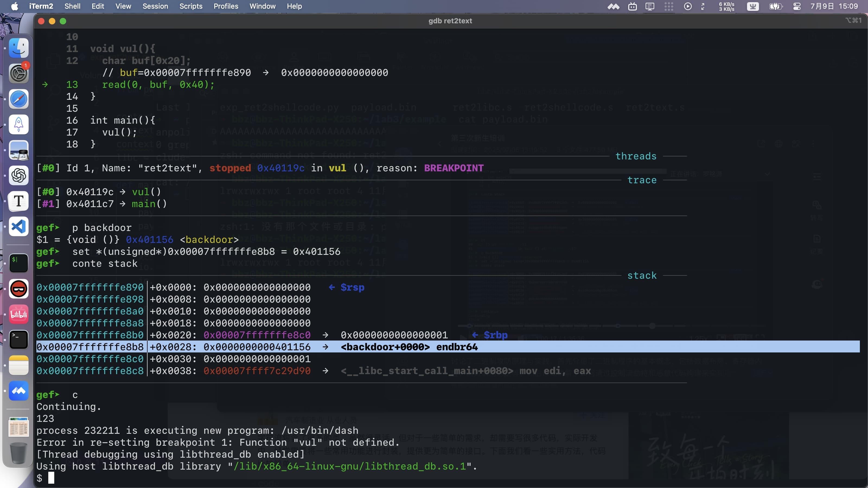Image resolution: width=868 pixels, height=488 pixels.
Task: Open the Bilibili app icon
Action: (x=18, y=314)
